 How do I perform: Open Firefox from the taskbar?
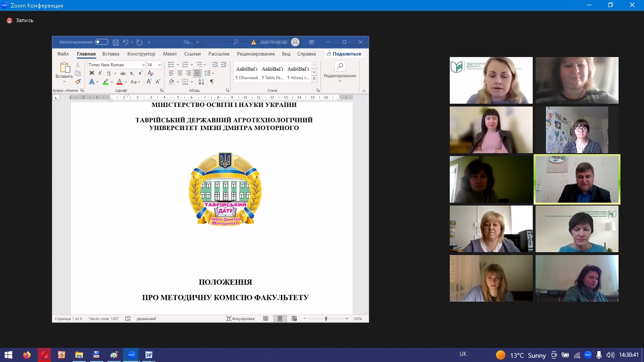click(x=26, y=355)
